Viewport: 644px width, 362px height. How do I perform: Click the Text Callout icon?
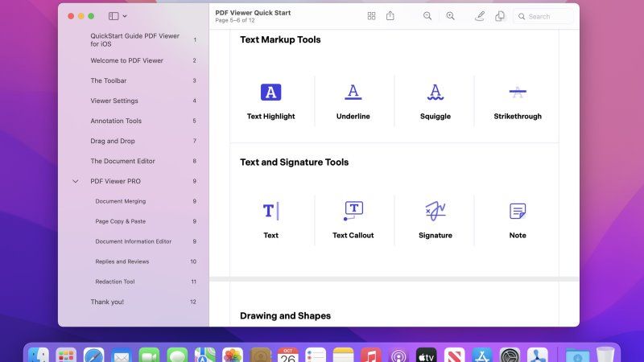click(353, 211)
